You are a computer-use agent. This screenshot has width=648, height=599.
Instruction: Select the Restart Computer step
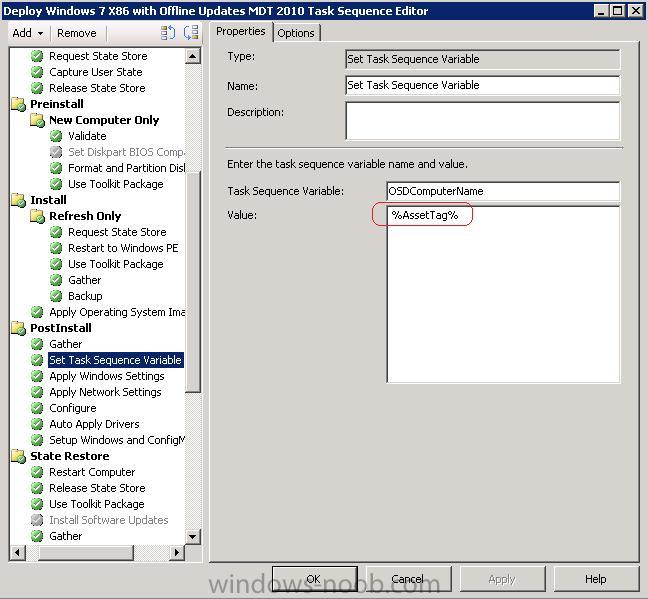click(92, 472)
